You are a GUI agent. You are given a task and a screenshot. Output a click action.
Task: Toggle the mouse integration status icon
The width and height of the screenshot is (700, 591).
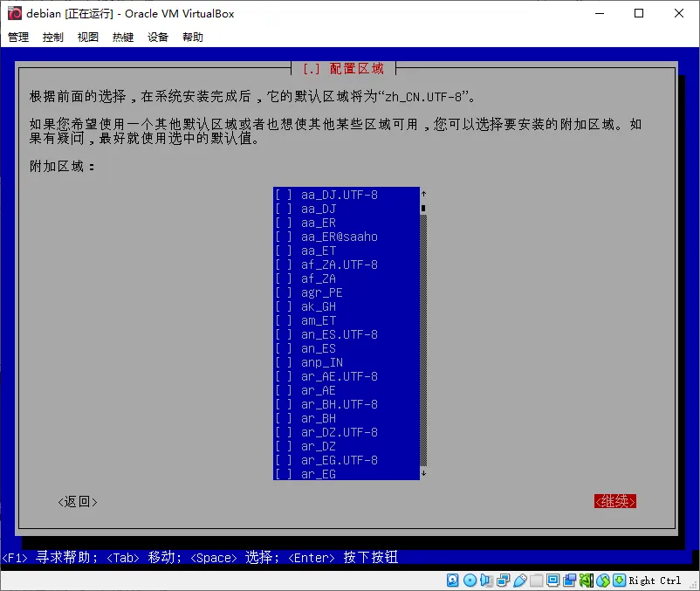[x=602, y=581]
